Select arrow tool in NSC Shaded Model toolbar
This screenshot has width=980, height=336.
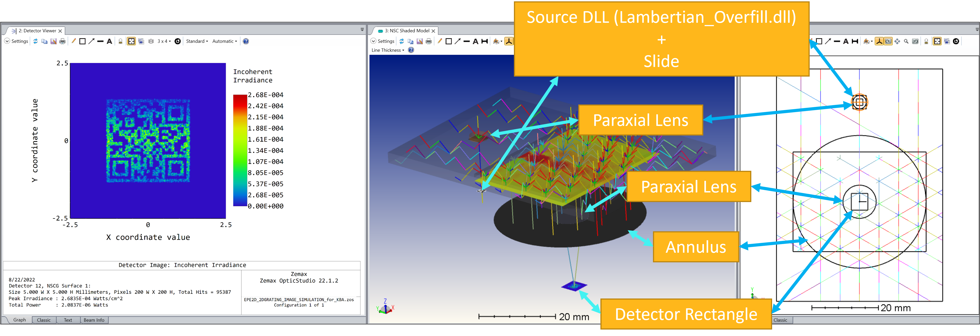(x=458, y=41)
